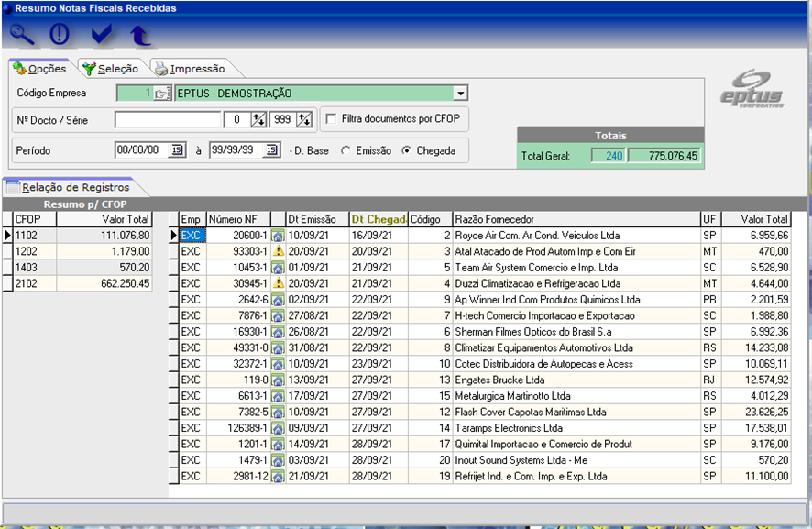Open calendar picker for start period date

coord(178,150)
